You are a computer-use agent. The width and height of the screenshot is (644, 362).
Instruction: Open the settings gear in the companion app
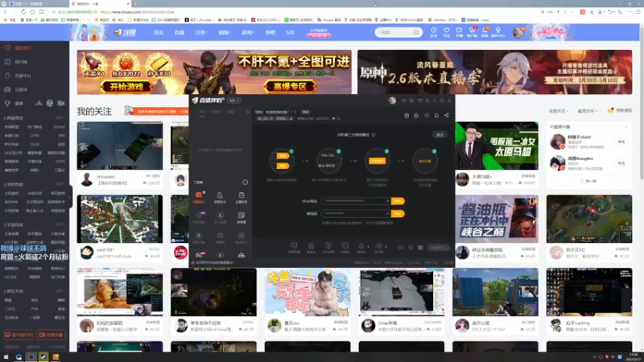420,248
